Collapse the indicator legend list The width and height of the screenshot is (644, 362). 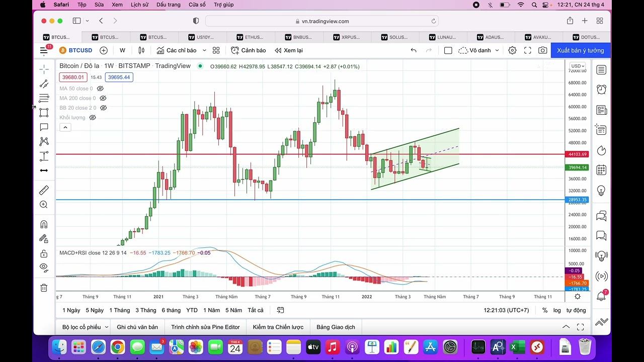[65, 128]
